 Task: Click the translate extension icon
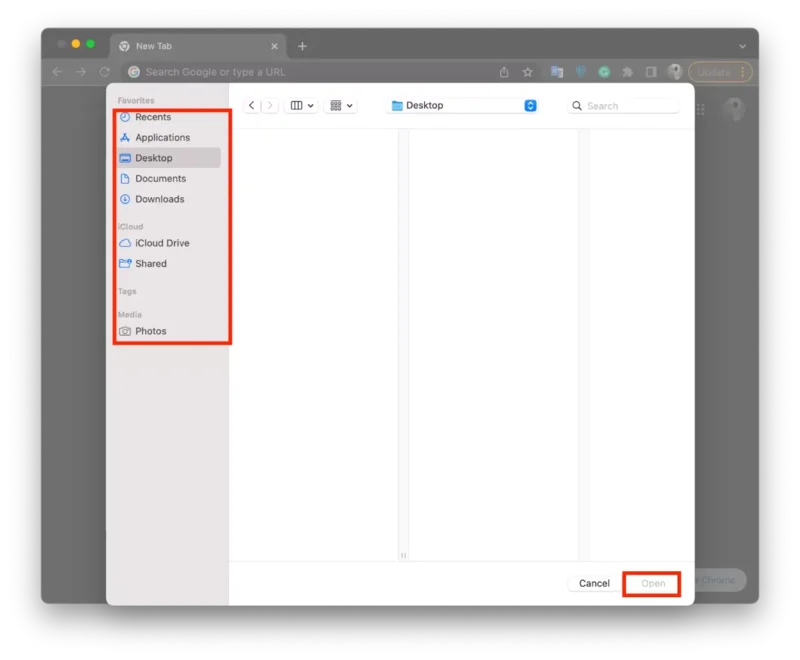(557, 72)
